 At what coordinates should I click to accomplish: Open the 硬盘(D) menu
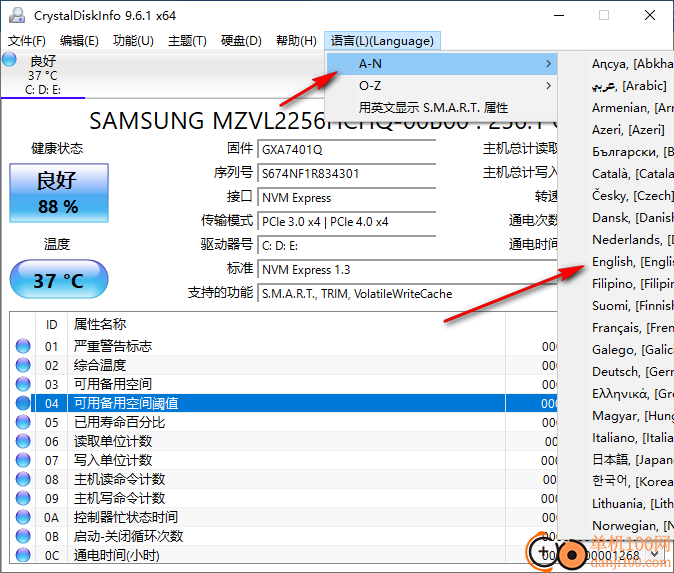[241, 41]
